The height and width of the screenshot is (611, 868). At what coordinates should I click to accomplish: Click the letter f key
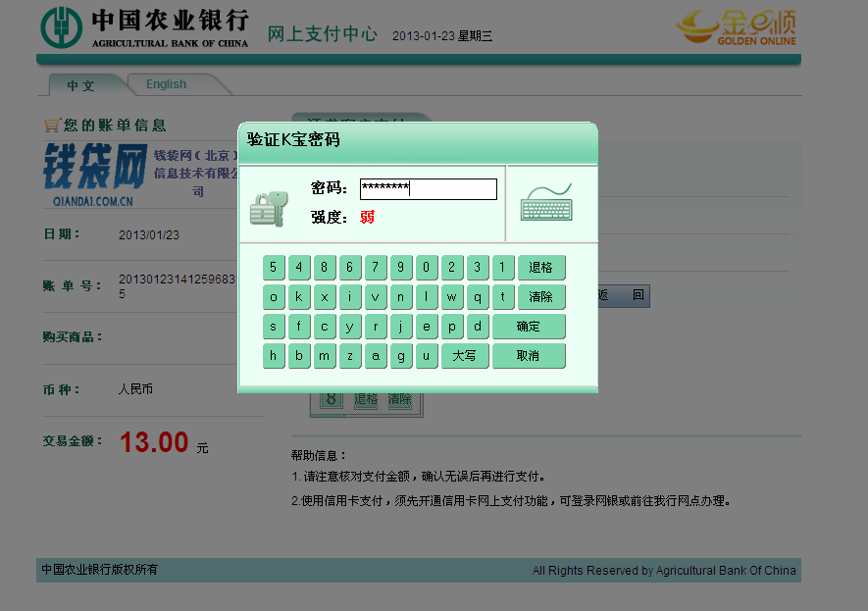click(299, 326)
